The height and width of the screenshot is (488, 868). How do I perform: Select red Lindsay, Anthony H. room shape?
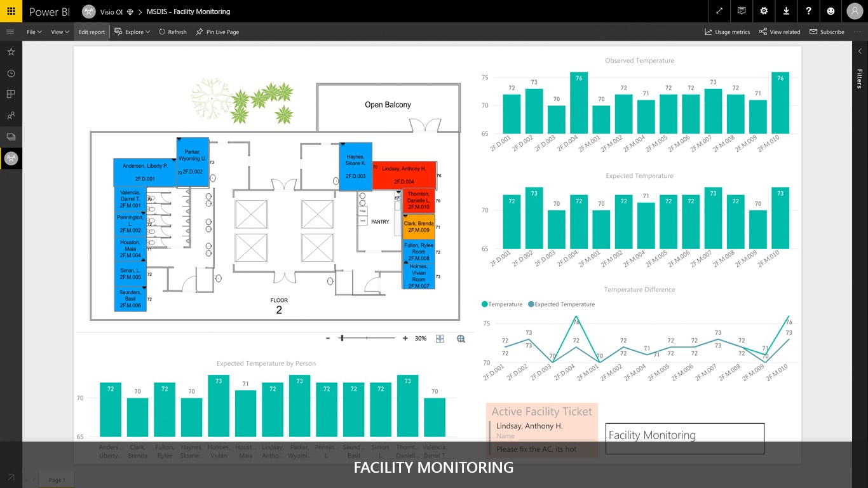coord(404,175)
